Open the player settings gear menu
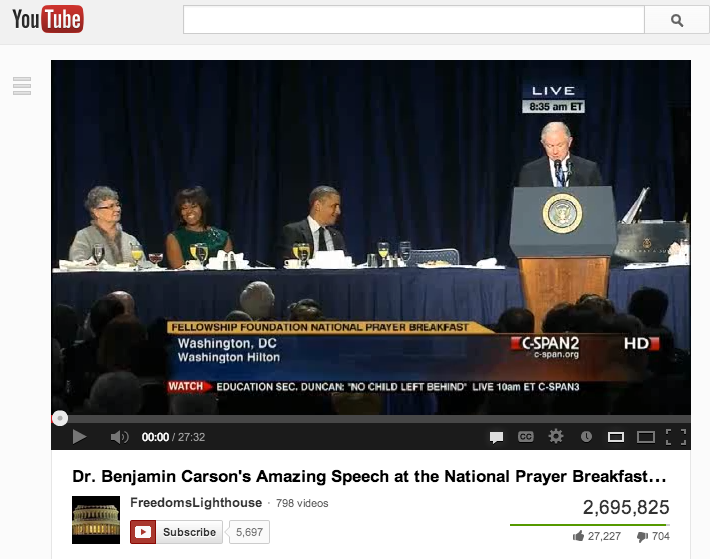710x559 pixels. (x=556, y=437)
